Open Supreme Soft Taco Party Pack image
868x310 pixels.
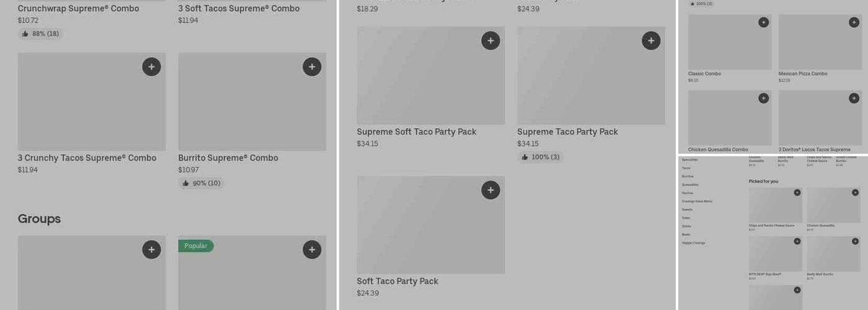click(x=430, y=76)
